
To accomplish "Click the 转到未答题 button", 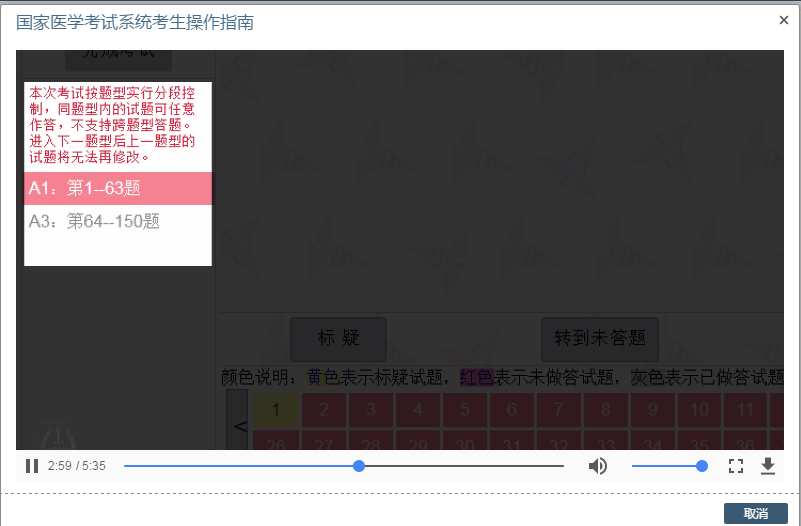I will point(600,339).
